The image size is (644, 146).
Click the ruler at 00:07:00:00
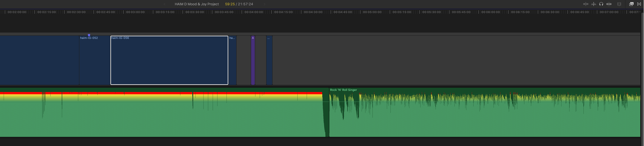point(609,12)
